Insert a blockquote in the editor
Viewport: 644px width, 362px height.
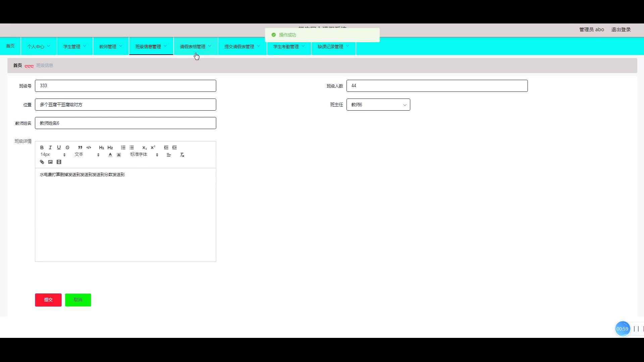(x=80, y=147)
